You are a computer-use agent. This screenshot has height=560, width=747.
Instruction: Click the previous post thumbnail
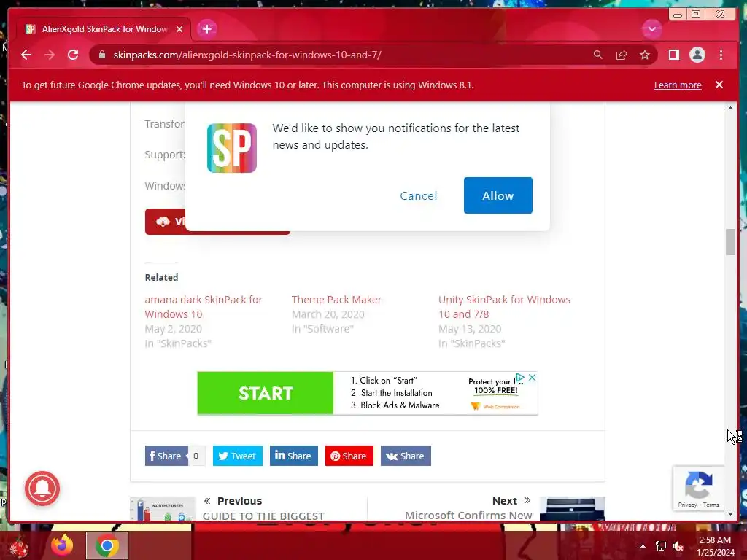pyautogui.click(x=163, y=508)
